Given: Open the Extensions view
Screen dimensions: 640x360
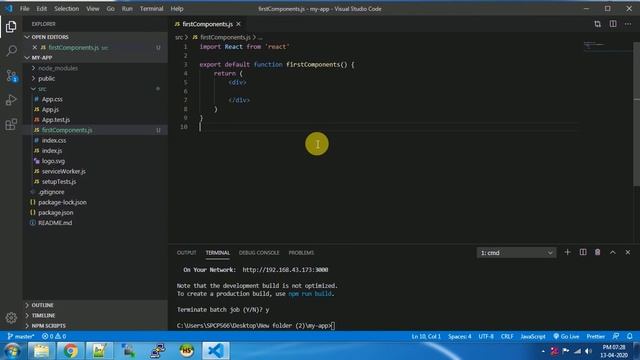Looking at the screenshot, I should pos(11,124).
